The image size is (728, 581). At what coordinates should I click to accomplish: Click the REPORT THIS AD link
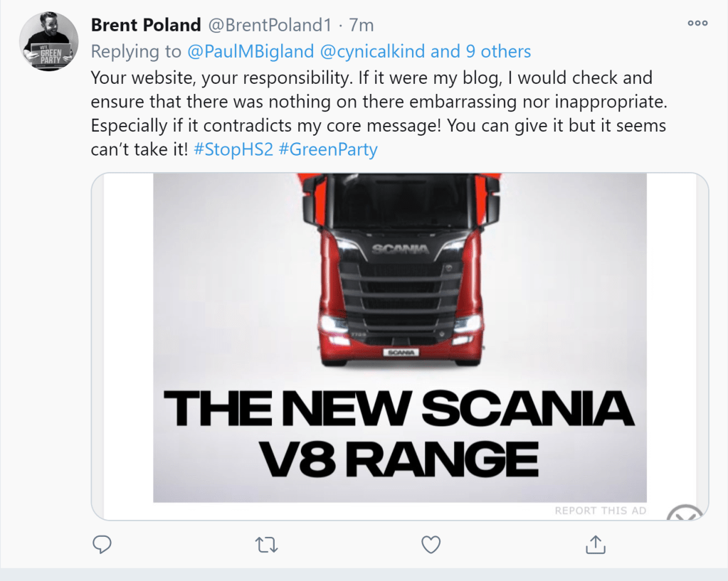(601, 511)
